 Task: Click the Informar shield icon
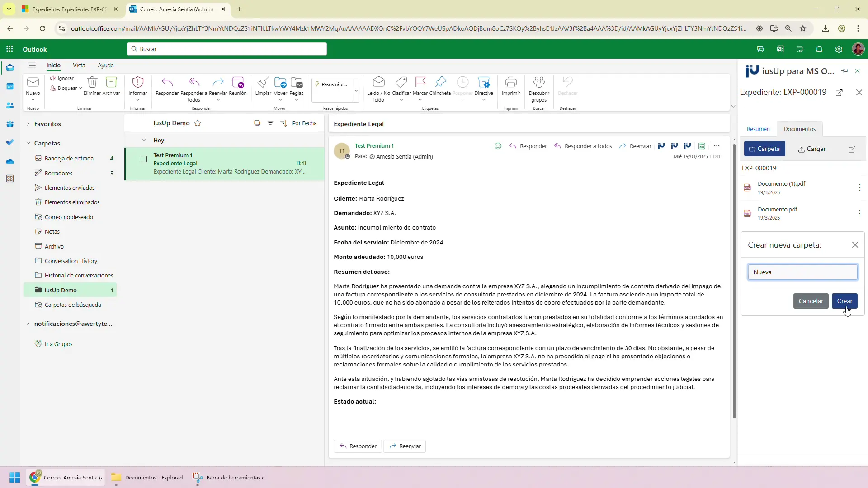click(x=137, y=83)
